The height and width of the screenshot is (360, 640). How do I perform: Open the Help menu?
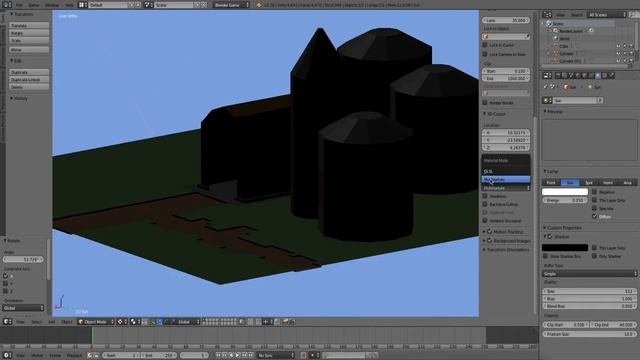(69, 5)
